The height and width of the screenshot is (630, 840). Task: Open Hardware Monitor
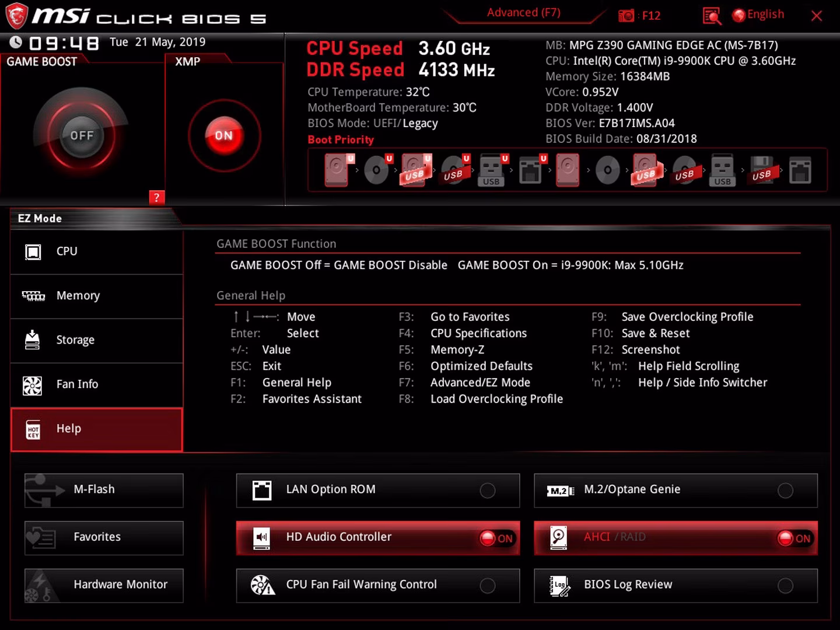[x=104, y=585]
